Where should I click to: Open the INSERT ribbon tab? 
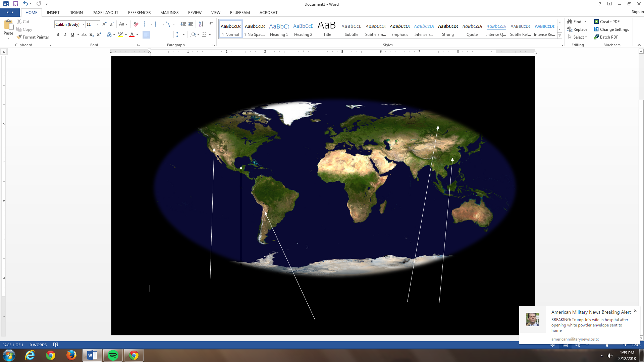[x=53, y=13]
